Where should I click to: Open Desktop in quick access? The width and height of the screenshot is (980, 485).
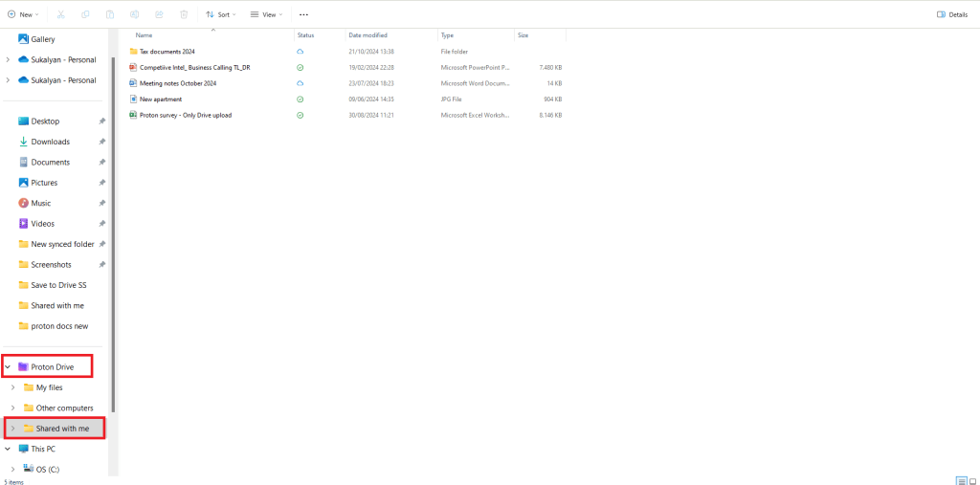(45, 121)
